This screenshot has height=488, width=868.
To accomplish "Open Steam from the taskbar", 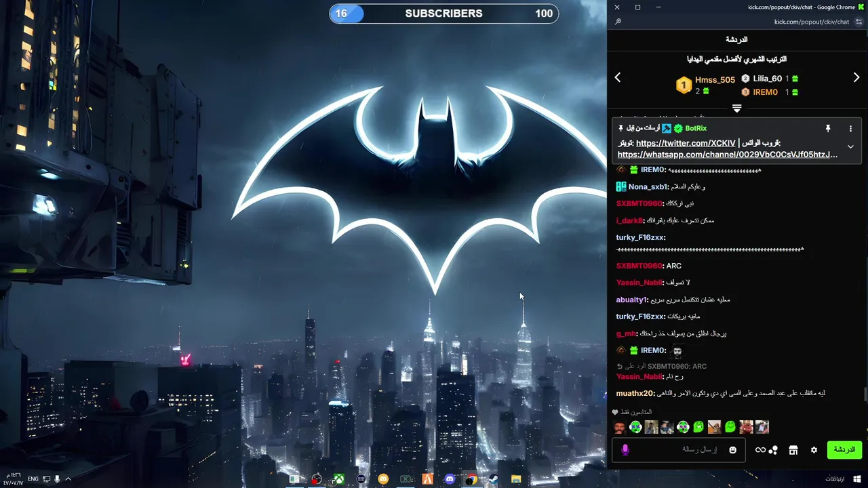I will click(494, 479).
